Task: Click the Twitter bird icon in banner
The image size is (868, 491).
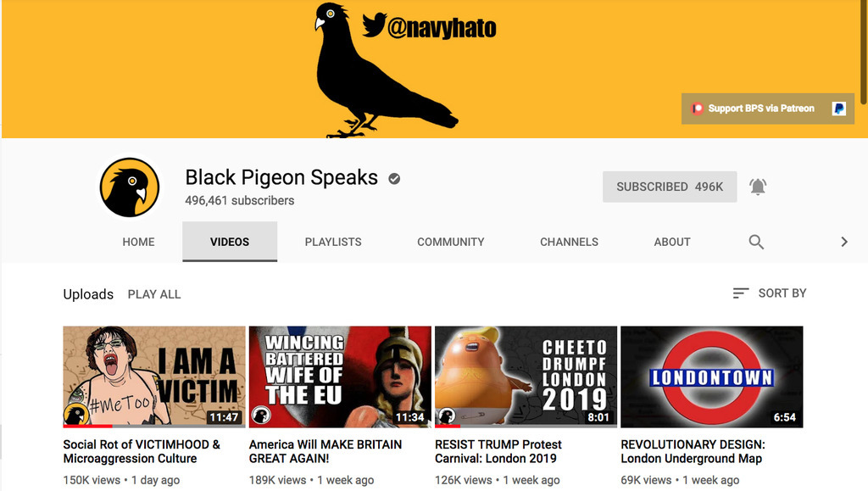Action: [374, 25]
